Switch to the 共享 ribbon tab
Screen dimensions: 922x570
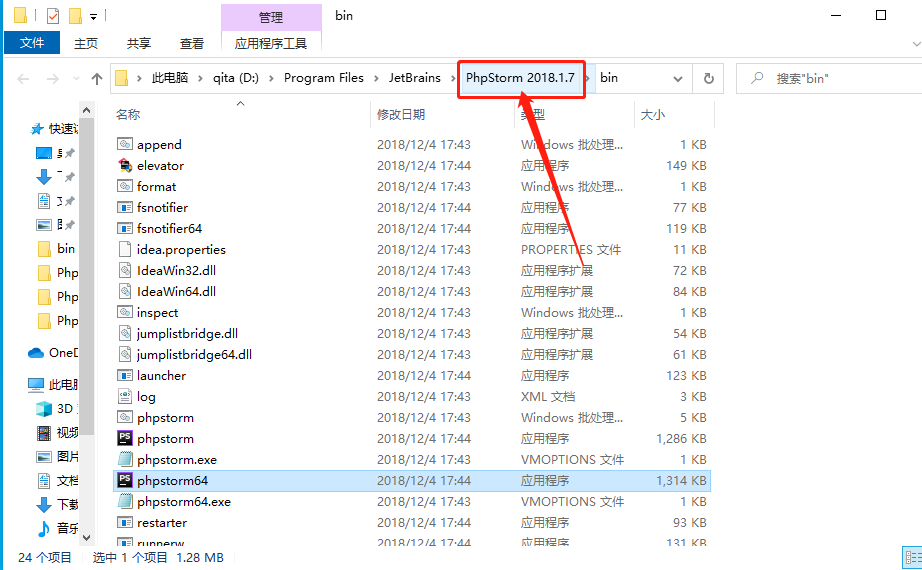pos(139,43)
